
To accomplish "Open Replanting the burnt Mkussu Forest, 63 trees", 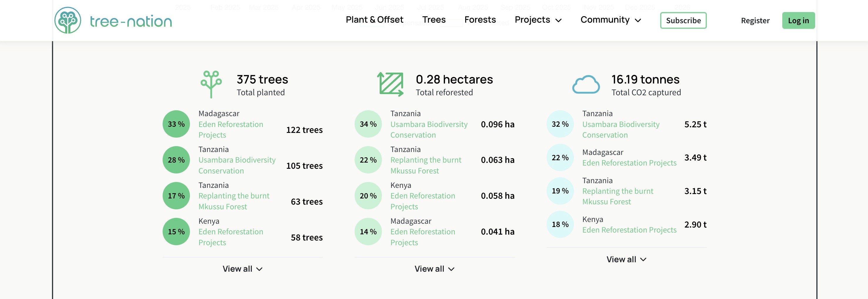I will [234, 201].
